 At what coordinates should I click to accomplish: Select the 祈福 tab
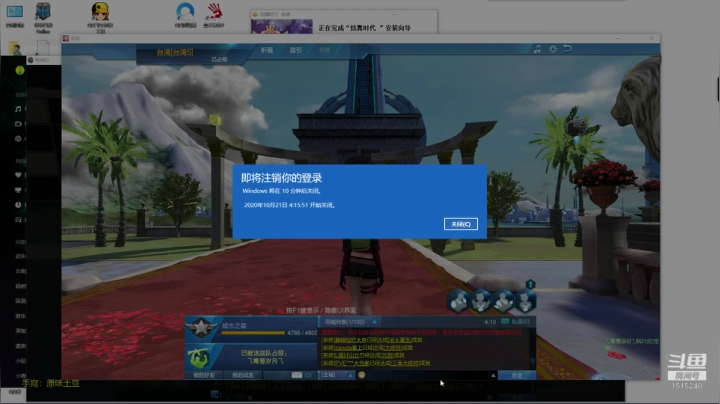267,50
